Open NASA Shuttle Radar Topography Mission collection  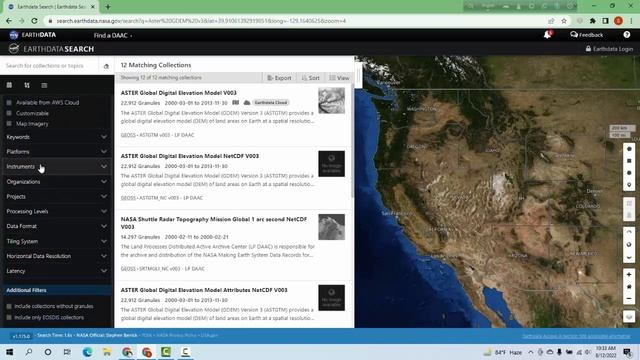point(214,223)
